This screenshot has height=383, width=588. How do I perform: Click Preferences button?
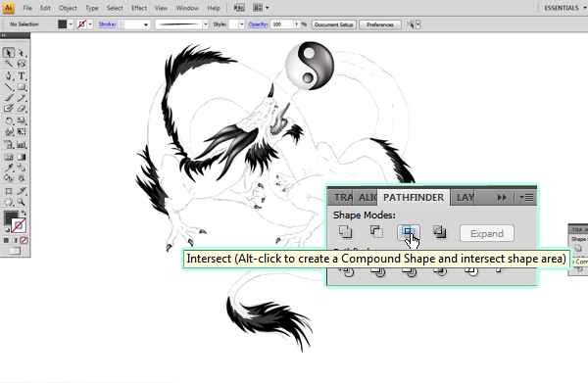(x=380, y=24)
